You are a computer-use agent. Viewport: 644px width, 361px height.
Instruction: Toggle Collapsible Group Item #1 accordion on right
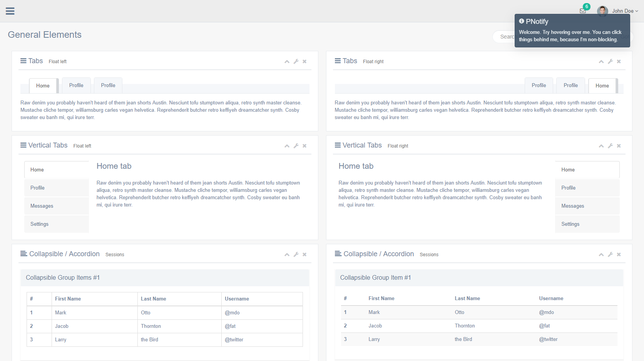click(x=479, y=277)
